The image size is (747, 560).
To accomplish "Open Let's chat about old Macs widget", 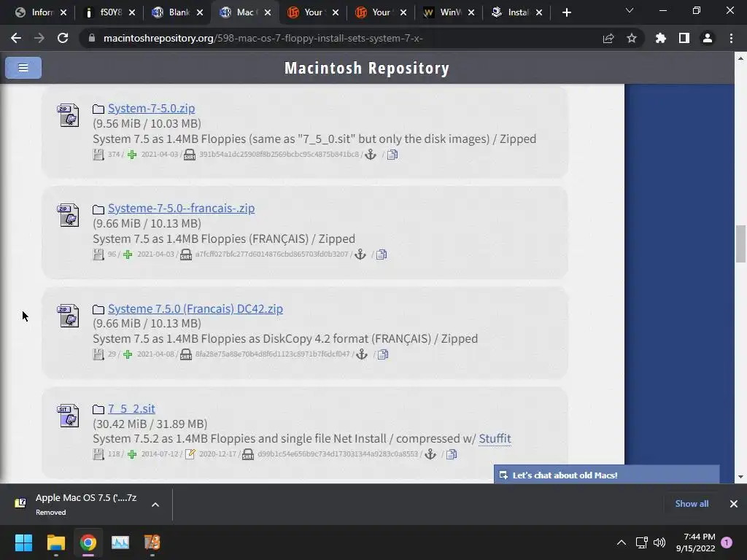I will click(606, 474).
